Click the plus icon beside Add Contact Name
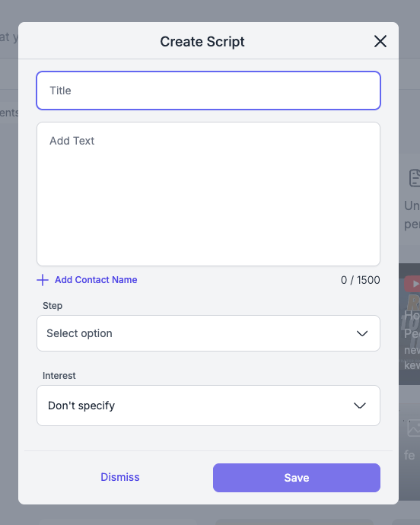420x525 pixels. pos(43,280)
